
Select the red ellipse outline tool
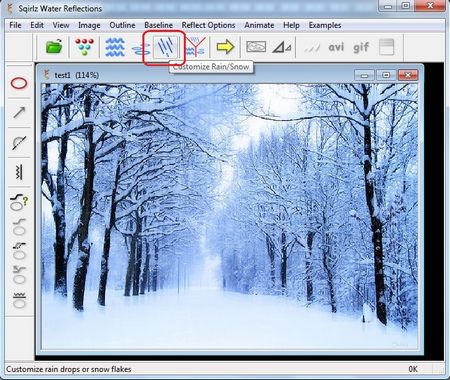click(x=19, y=83)
